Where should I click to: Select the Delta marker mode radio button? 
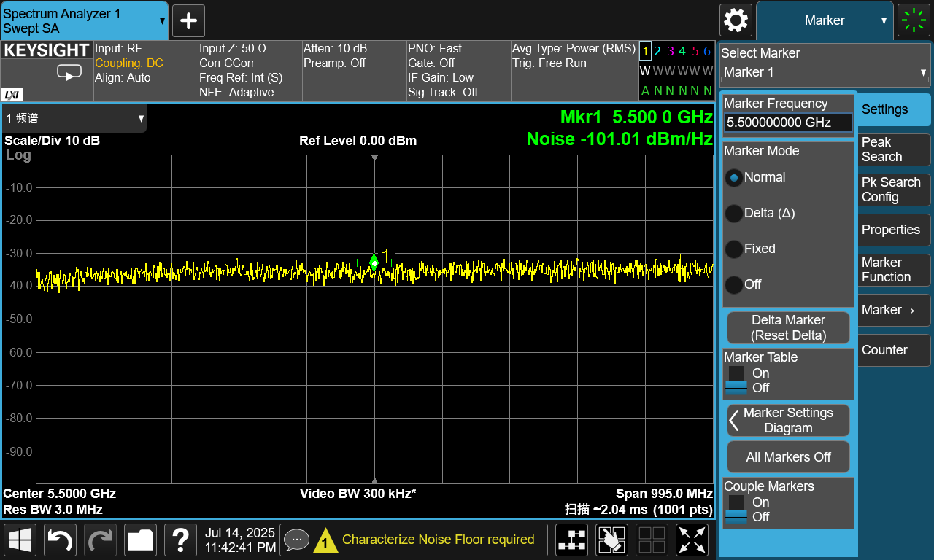point(733,213)
